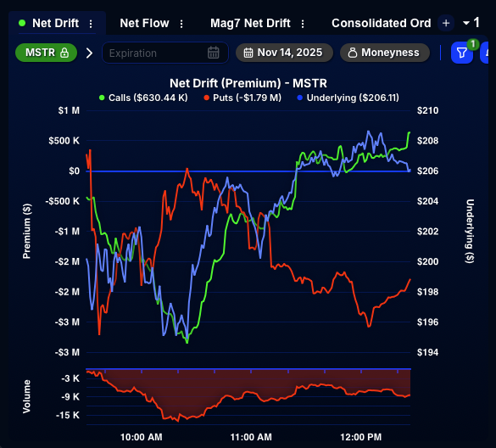This screenshot has height=448, width=496.
Task: Toggle the Calls series in the legend
Action: (143, 98)
